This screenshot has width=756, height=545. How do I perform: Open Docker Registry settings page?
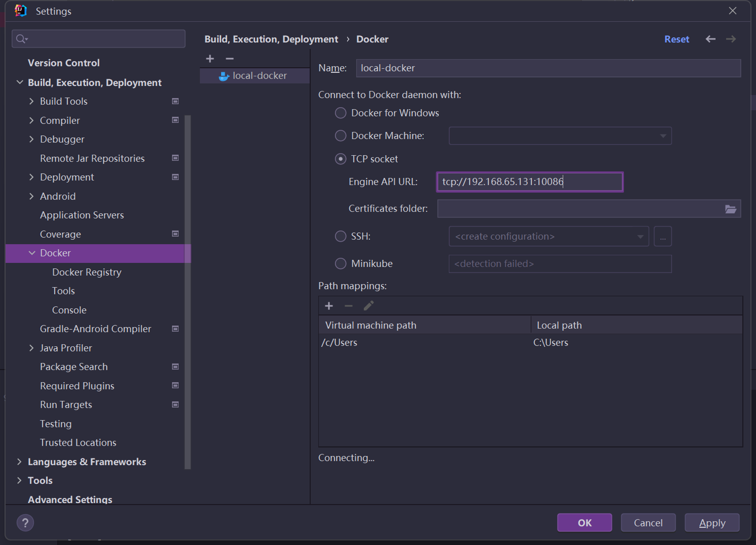click(x=87, y=272)
